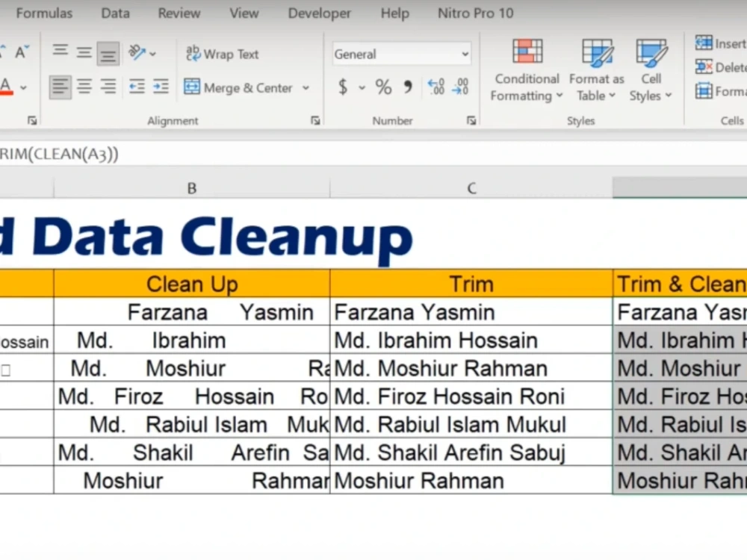The width and height of the screenshot is (747, 560).
Task: Select the Trim & Clean header cell
Action: click(x=680, y=284)
